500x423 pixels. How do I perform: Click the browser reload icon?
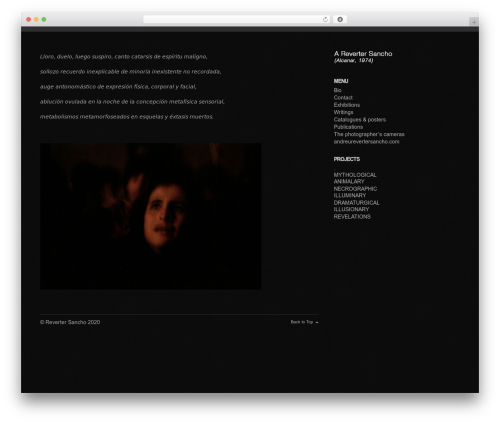pos(325,20)
